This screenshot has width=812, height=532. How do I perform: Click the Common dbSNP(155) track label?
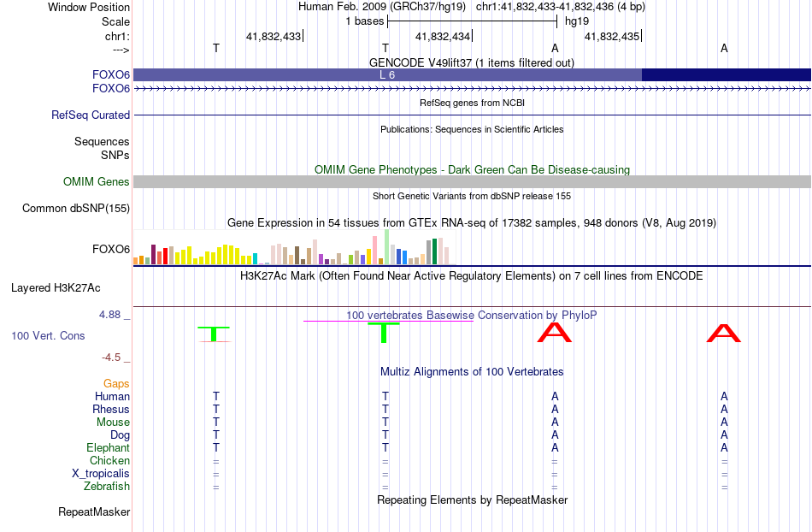[x=75, y=208]
